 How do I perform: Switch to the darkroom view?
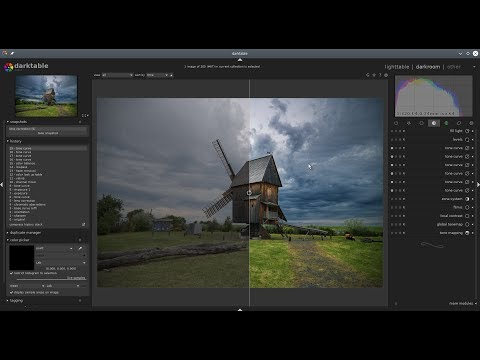428,67
